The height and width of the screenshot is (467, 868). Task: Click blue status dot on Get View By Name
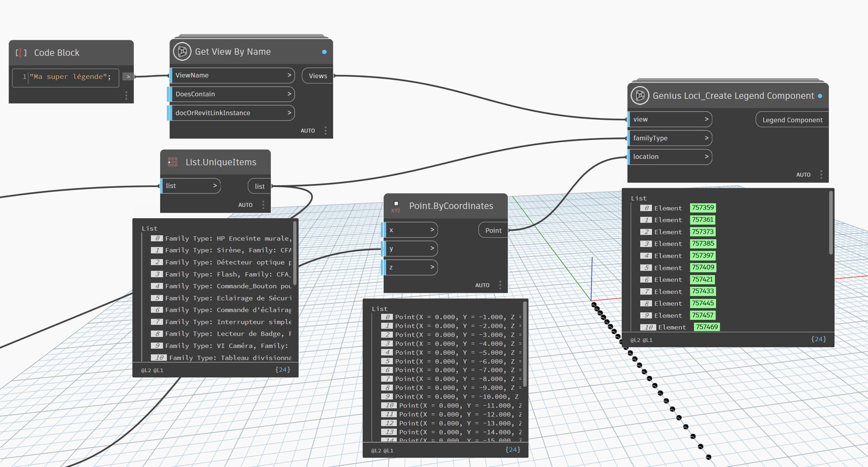[324, 52]
